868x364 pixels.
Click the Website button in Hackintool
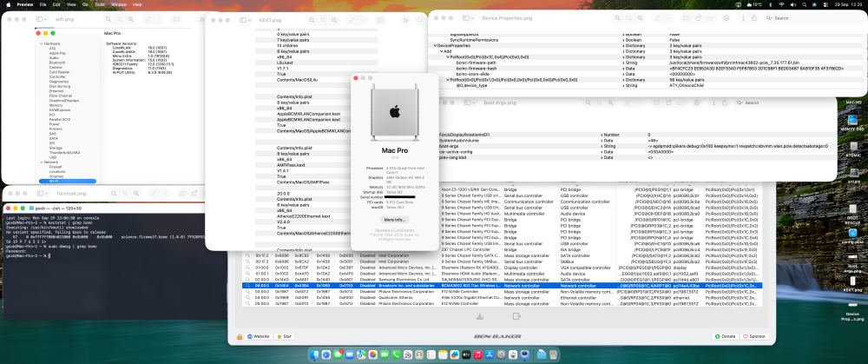(259, 336)
